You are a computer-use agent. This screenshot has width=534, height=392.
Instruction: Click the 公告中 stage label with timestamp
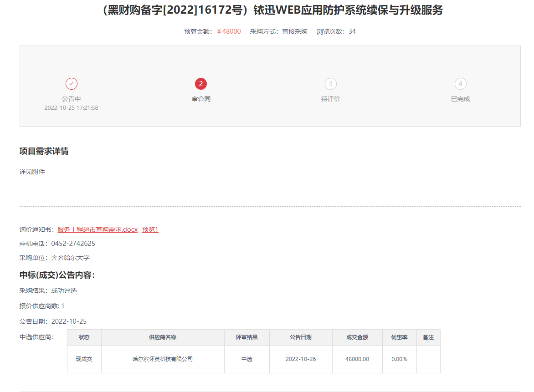pyautogui.click(x=71, y=98)
